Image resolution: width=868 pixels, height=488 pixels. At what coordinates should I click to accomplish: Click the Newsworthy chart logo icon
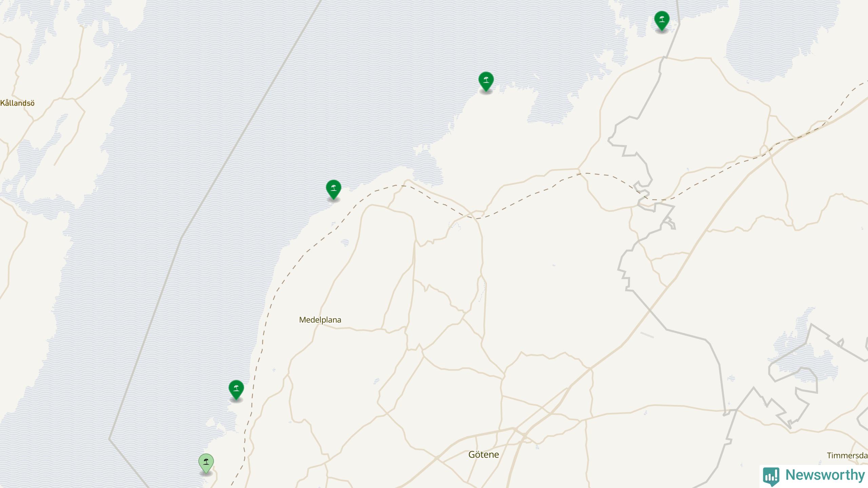tap(771, 476)
